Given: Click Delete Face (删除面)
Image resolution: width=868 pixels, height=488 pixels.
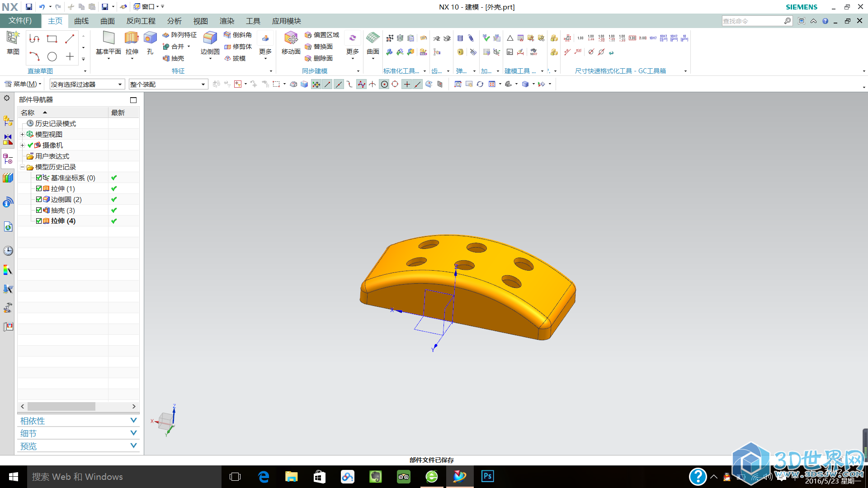Looking at the screenshot, I should click(x=319, y=58).
